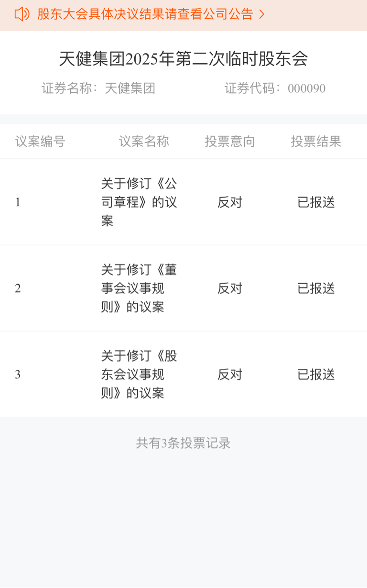The height and width of the screenshot is (588, 367).
Task: Click the 议案名称 column header
Action: coord(144,142)
